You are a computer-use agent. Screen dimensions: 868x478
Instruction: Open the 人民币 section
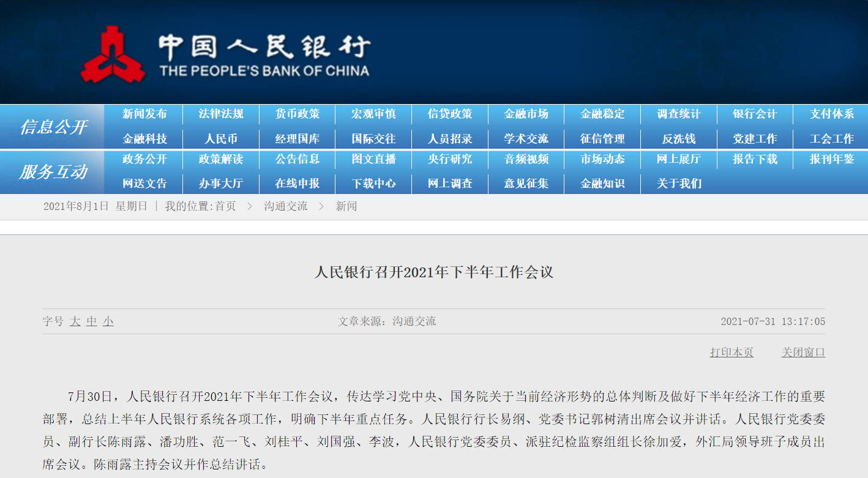221,139
